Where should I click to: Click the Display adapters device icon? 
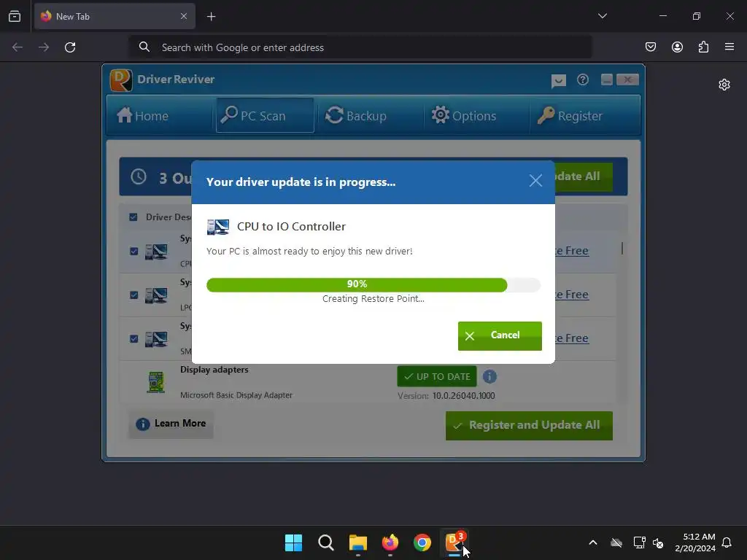point(156,382)
